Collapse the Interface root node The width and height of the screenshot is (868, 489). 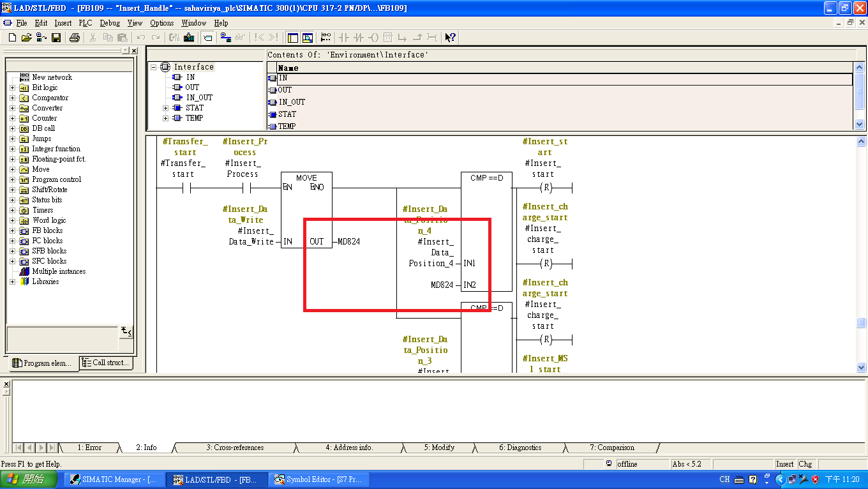coord(153,67)
